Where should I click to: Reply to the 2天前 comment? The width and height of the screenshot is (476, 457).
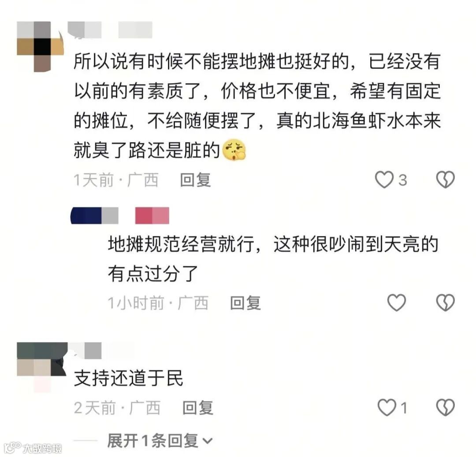[197, 407]
